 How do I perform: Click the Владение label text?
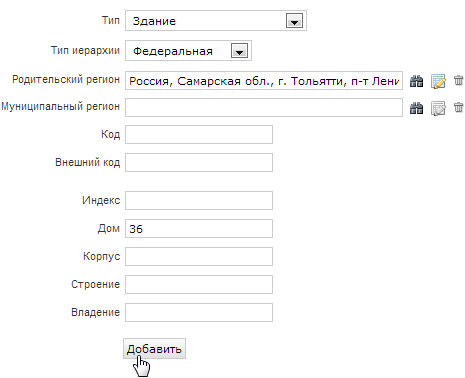[x=95, y=312]
